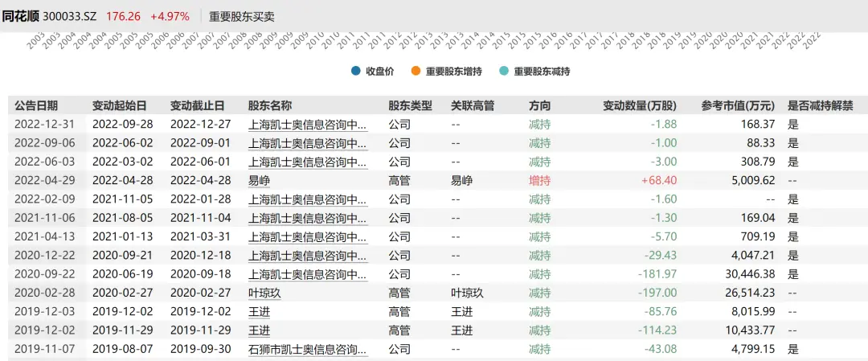Open 王进 link in 2019-12-03 row
The height and width of the screenshot is (361, 868).
pyautogui.click(x=259, y=312)
